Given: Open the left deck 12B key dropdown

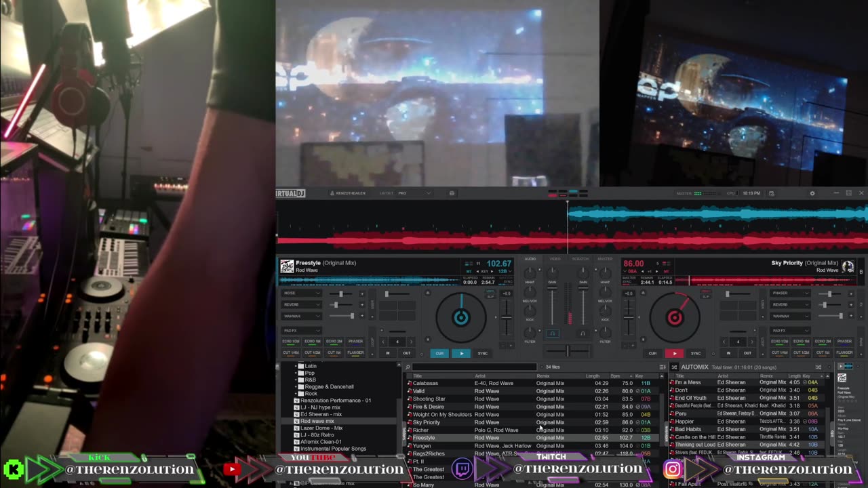Looking at the screenshot, I should tap(505, 271).
